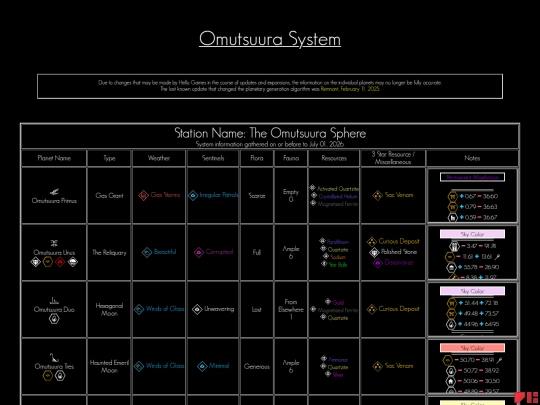Click the Flora column header
Viewport: 540px width, 405px height.
point(257,158)
